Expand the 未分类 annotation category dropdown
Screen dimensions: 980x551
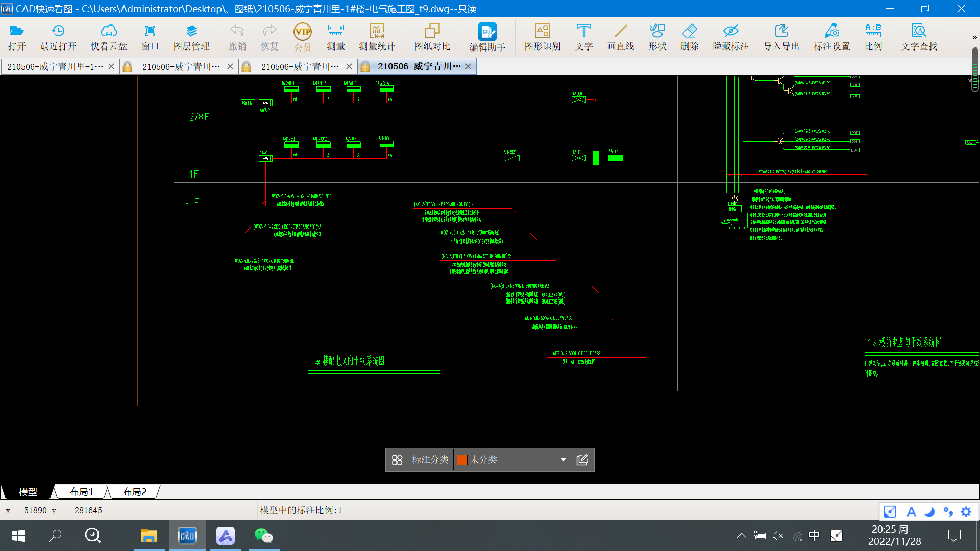(x=563, y=460)
